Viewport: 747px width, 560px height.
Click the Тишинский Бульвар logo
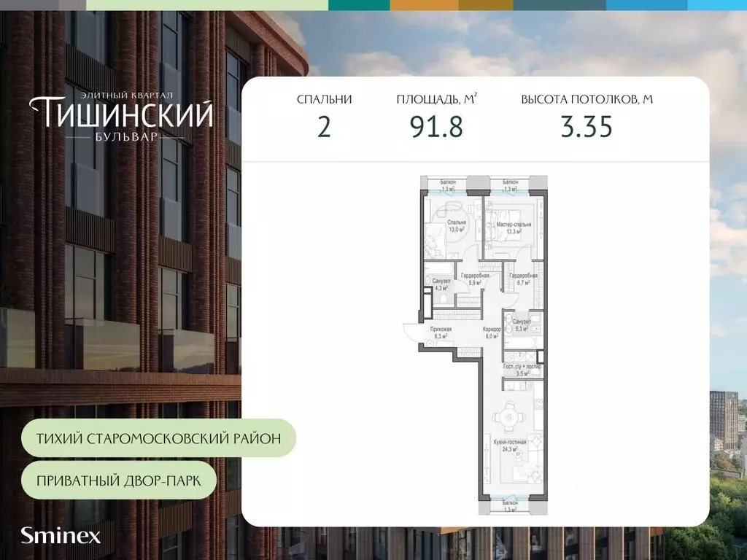pos(121,116)
